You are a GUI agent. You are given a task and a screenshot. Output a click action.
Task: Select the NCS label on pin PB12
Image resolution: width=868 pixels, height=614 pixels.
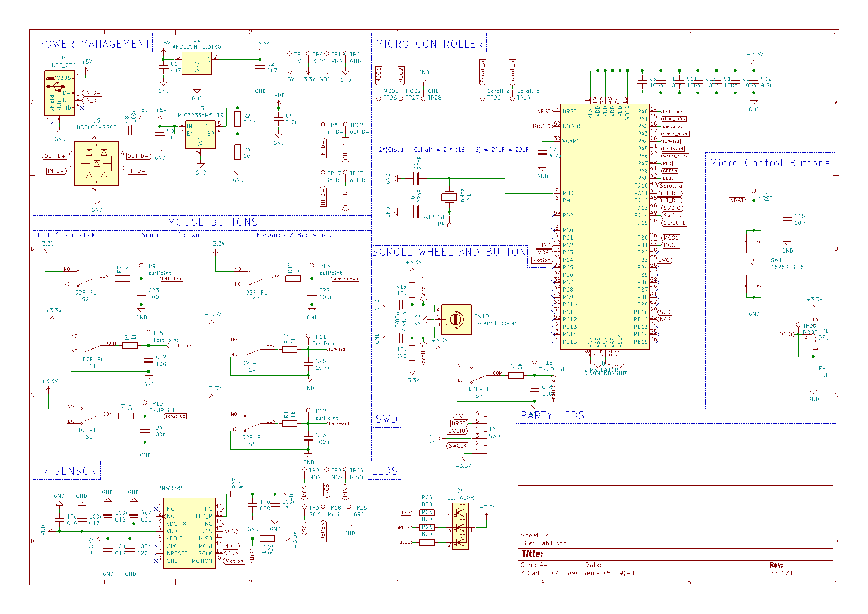coord(665,320)
